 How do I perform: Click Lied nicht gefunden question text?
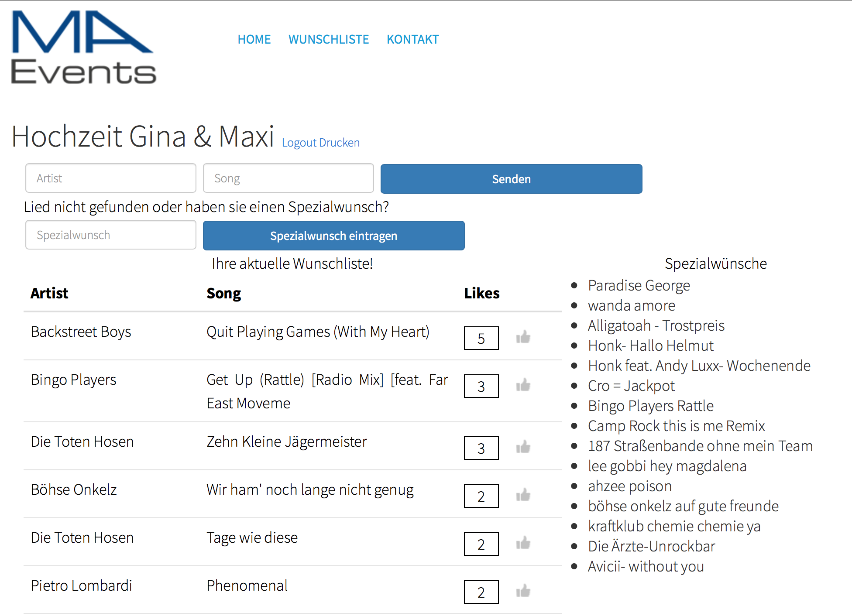(x=206, y=207)
